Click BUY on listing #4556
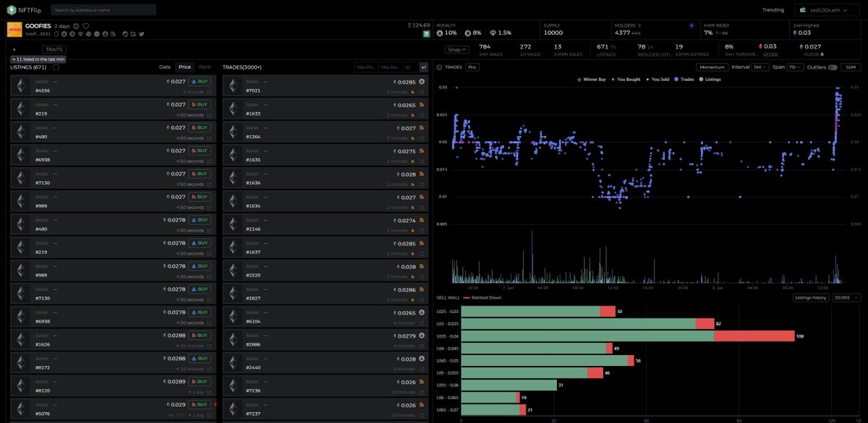 point(200,82)
